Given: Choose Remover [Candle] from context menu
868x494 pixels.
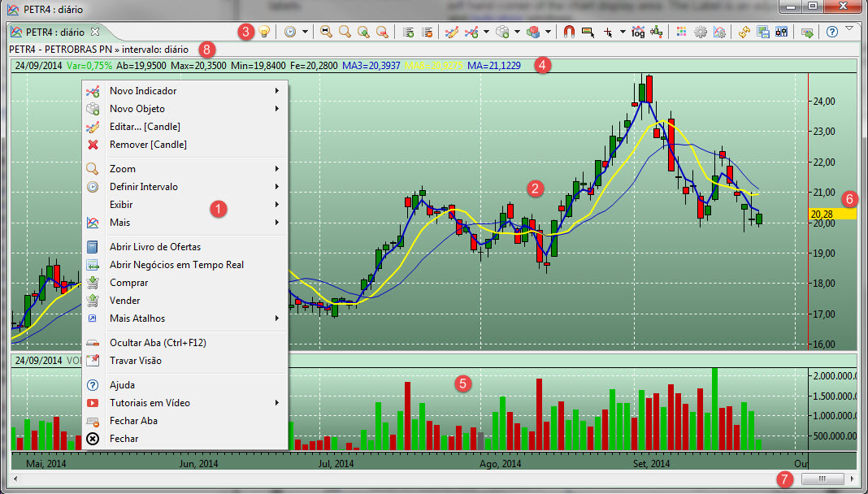Looking at the screenshot, I should (185, 145).
